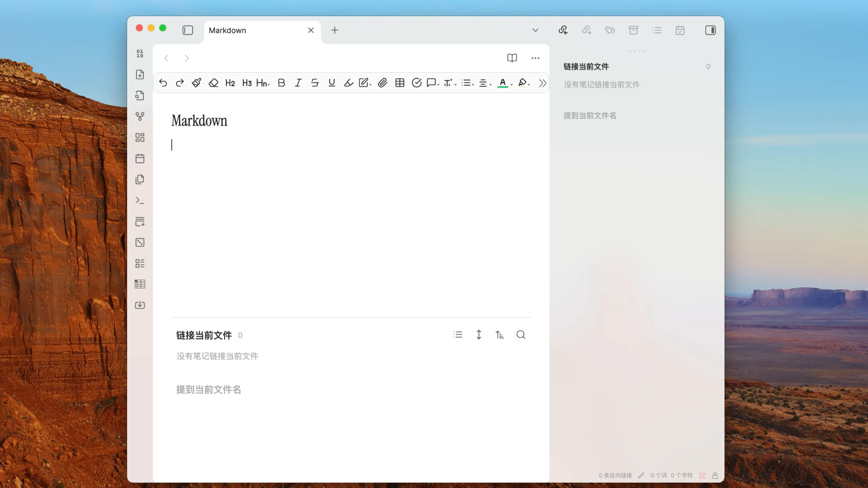Screen dimensions: 868x488
Task: Expand 提到当前文件名 section in sidebar
Action: (589, 116)
